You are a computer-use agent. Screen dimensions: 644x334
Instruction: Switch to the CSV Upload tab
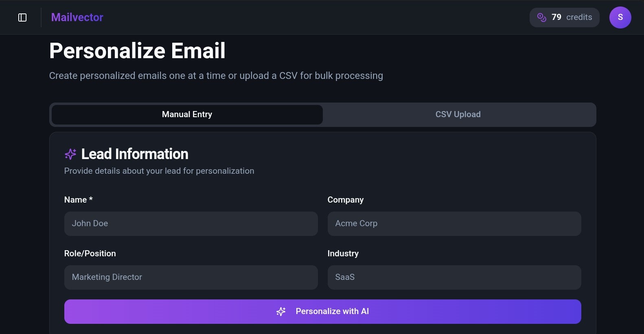click(x=458, y=115)
